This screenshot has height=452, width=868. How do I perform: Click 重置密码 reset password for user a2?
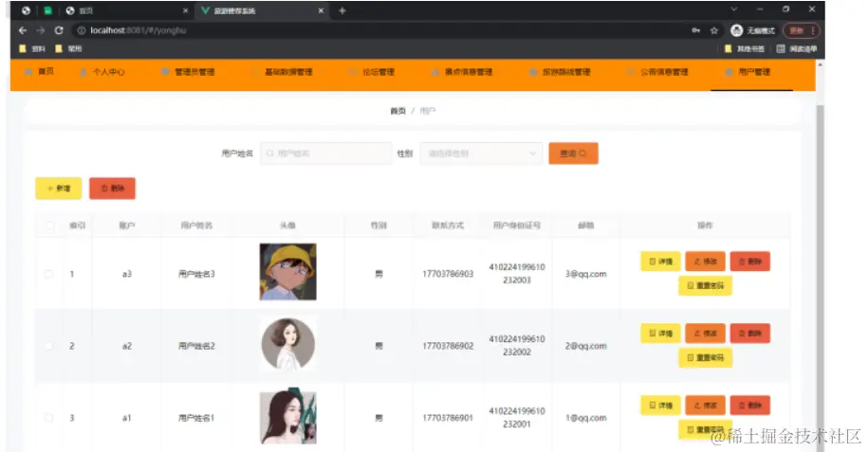coord(705,357)
